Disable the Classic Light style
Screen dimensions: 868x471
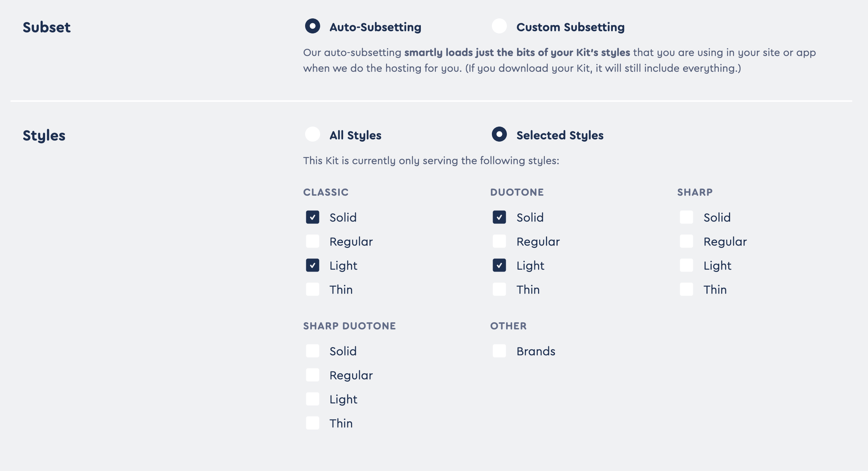(x=312, y=265)
